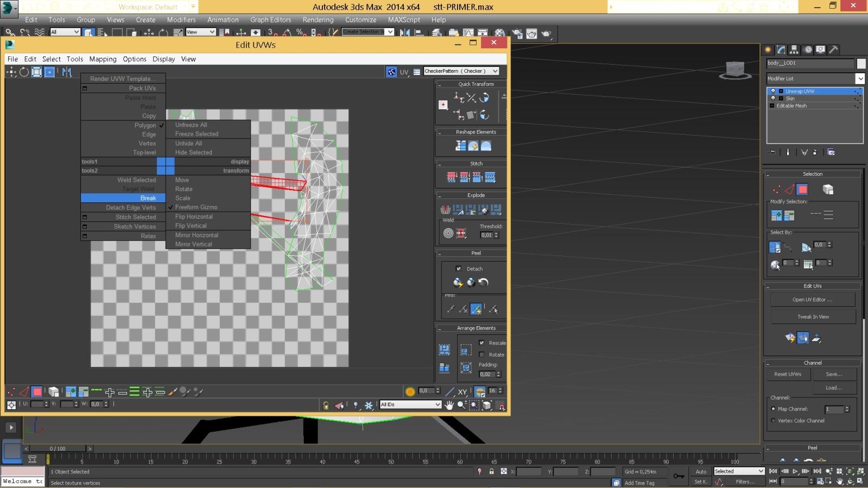The height and width of the screenshot is (488, 868).
Task: Open the Selected key filter dropdown
Action: [x=739, y=471]
